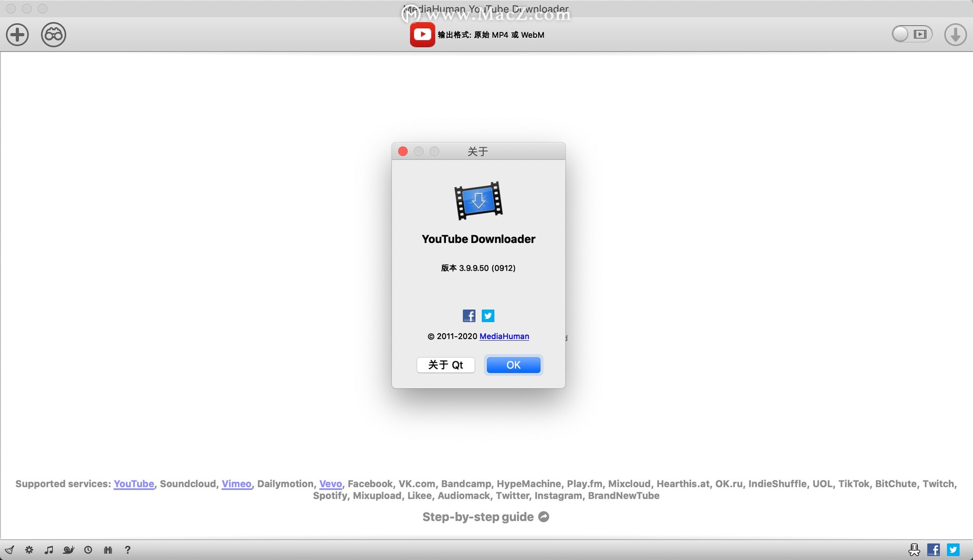973x560 pixels.
Task: Click the film-strip app icon in About dialog
Action: [478, 201]
